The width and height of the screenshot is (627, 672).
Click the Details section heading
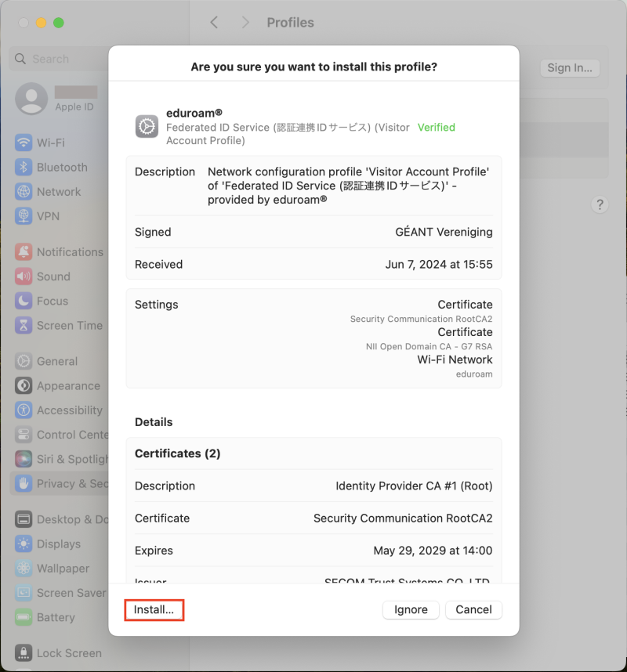pos(154,422)
